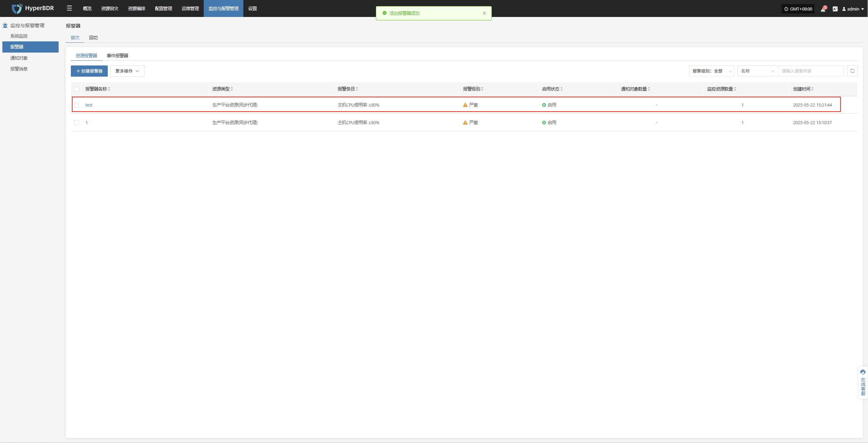Open the 设置 top menu
The image size is (868, 443).
point(253,8)
